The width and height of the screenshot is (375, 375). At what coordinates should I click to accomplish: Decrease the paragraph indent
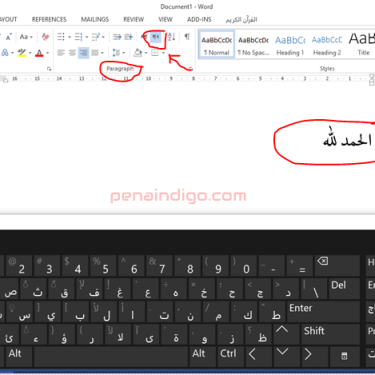(117, 37)
